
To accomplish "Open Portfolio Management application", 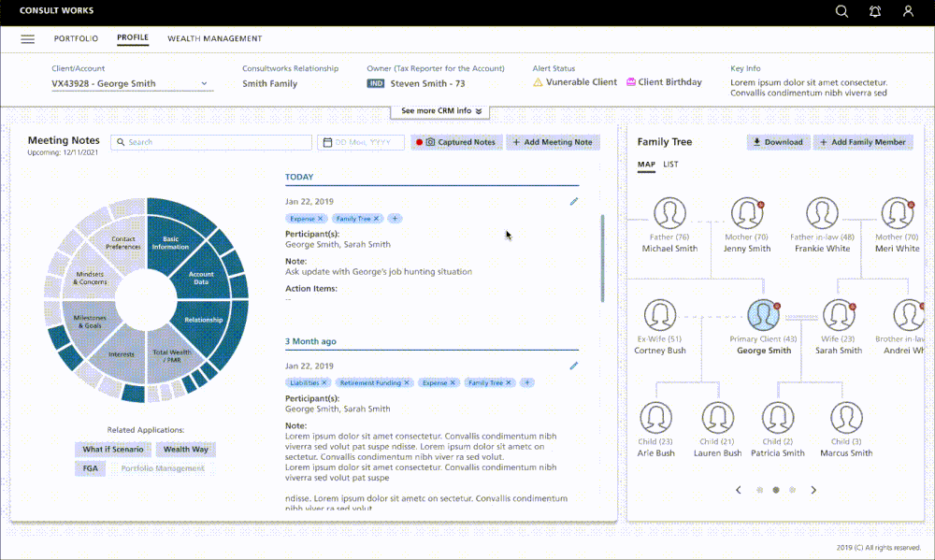I will pos(162,468).
